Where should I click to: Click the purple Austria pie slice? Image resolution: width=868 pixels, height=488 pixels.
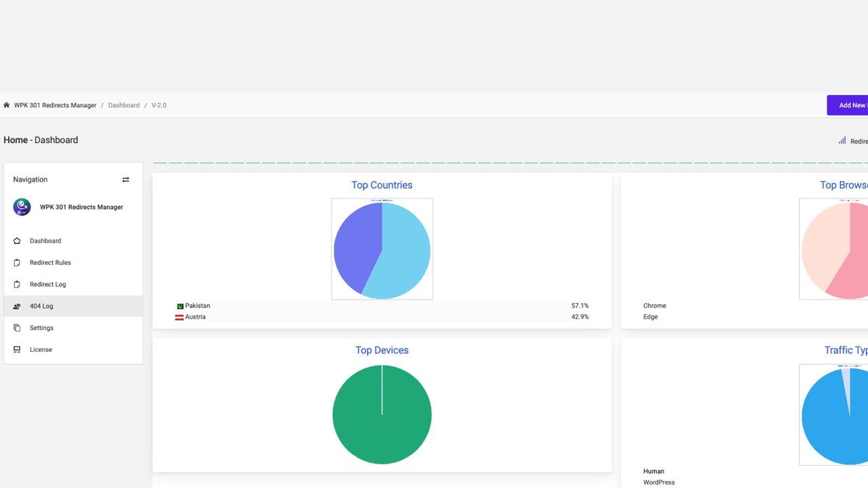click(x=356, y=247)
